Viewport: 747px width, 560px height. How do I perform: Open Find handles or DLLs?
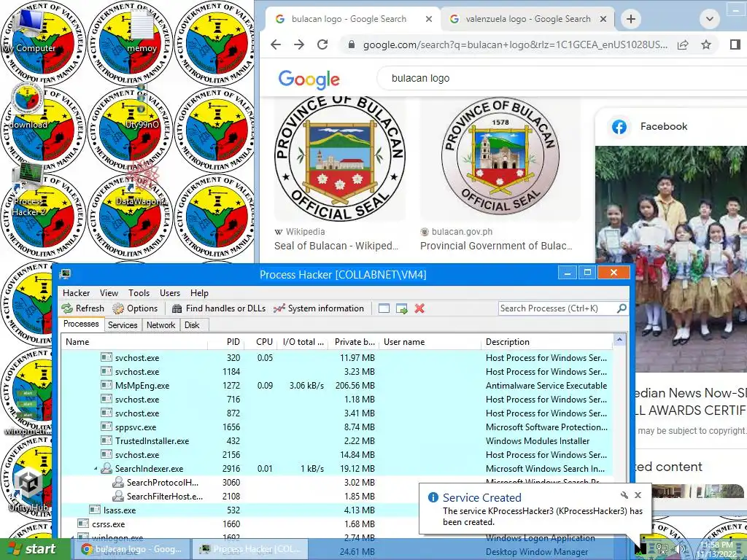(219, 308)
